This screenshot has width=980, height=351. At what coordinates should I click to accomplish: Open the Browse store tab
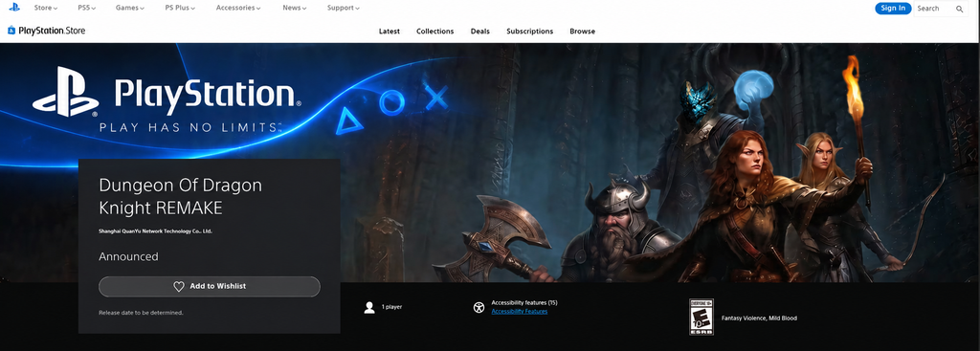tap(583, 32)
